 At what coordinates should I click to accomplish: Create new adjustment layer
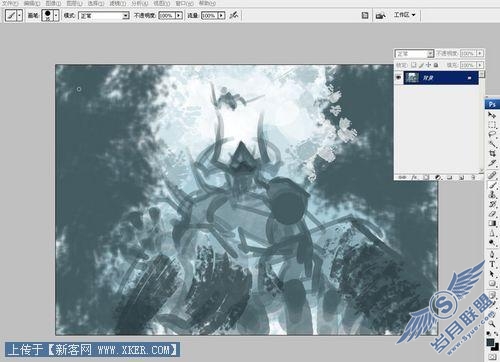[438, 177]
